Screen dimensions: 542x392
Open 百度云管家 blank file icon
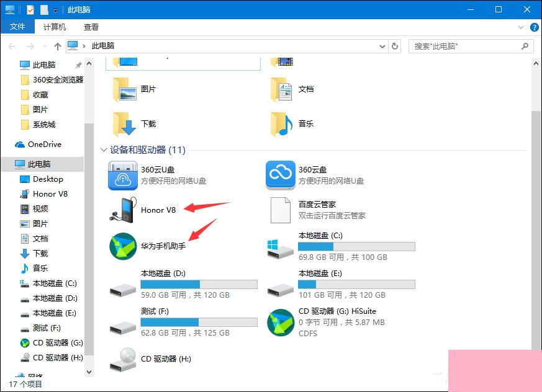(281, 210)
